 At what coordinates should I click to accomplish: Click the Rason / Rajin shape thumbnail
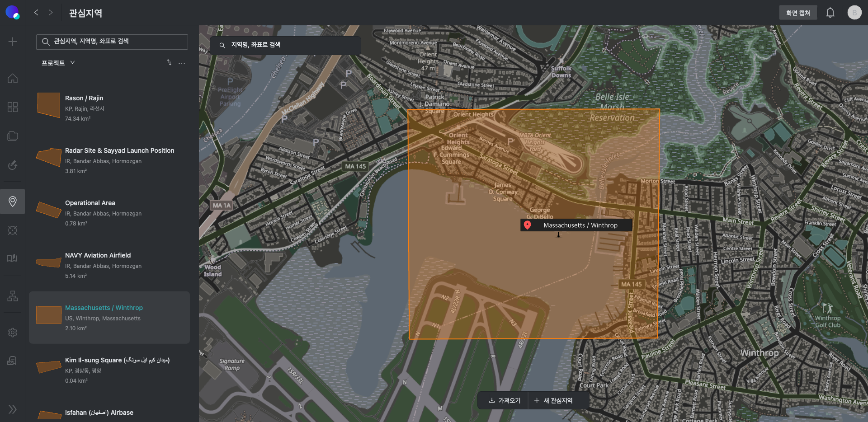(49, 105)
